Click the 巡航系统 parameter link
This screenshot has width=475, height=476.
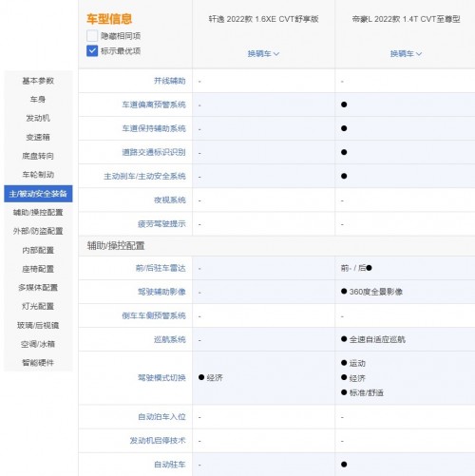click(170, 339)
